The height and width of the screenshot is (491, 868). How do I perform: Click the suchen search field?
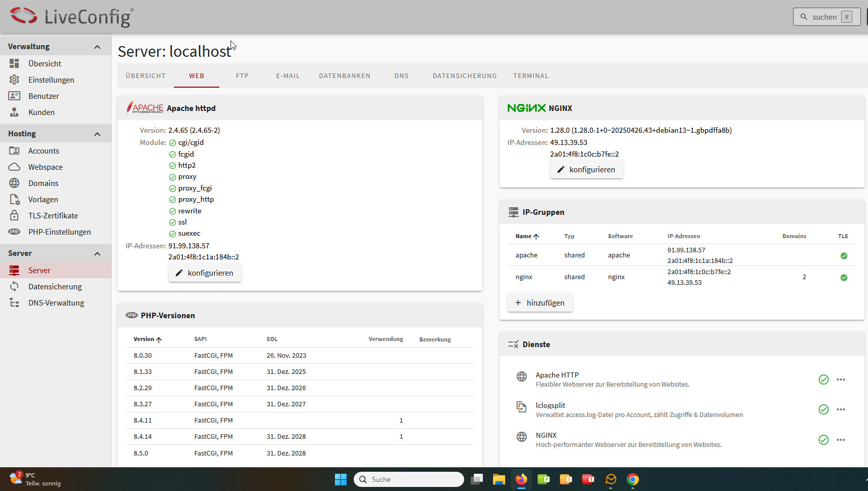(826, 17)
